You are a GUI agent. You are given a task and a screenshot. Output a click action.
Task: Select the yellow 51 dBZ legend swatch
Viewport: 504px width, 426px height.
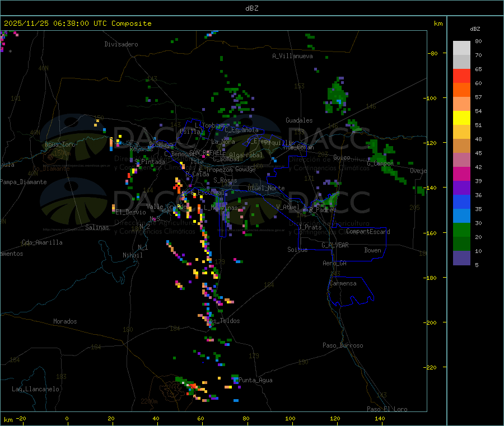point(461,118)
